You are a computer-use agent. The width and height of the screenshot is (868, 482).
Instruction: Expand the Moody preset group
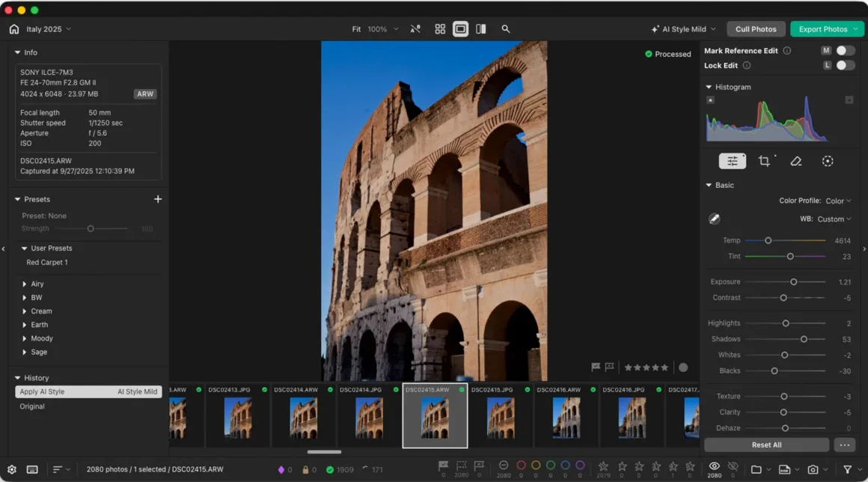[25, 339]
